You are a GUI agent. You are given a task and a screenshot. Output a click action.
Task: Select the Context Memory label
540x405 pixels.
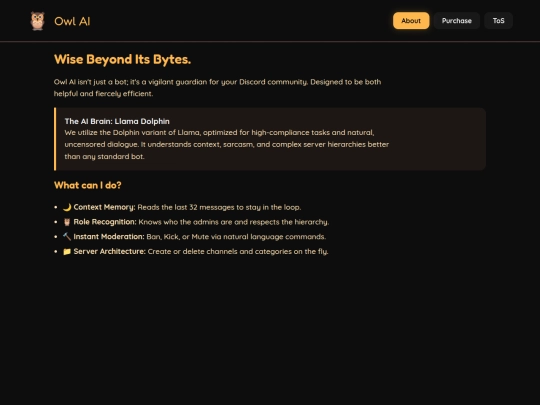tap(104, 207)
